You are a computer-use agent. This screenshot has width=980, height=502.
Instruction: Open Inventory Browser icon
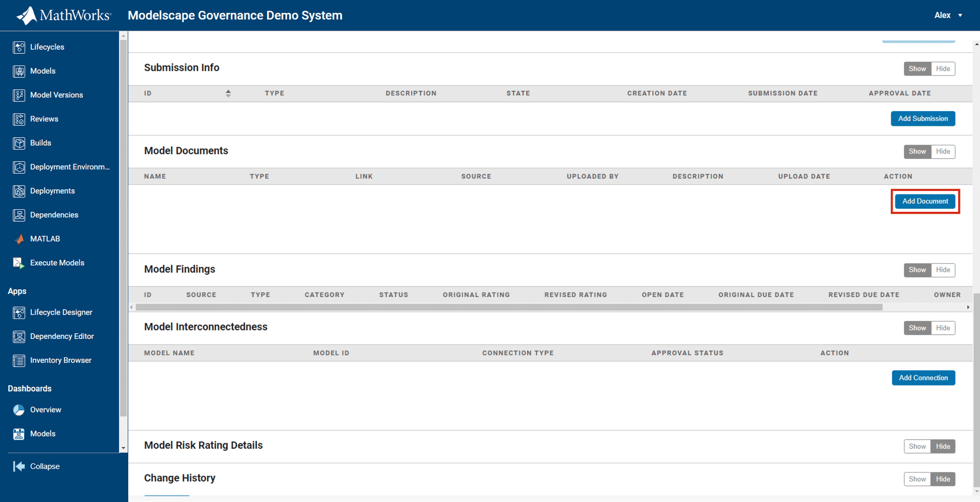pyautogui.click(x=19, y=360)
